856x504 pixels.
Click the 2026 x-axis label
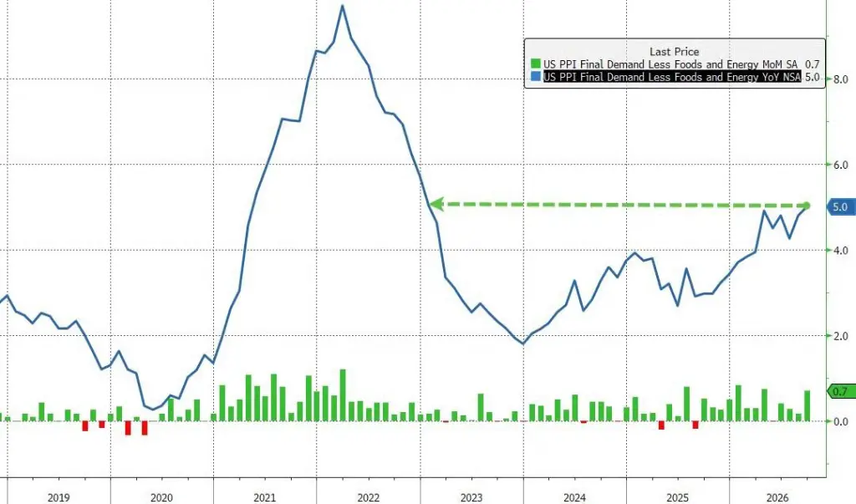[777, 497]
